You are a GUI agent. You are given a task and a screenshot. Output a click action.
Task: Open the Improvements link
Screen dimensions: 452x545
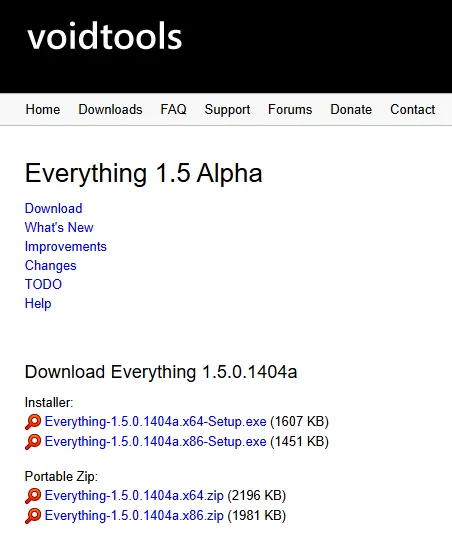pos(66,246)
